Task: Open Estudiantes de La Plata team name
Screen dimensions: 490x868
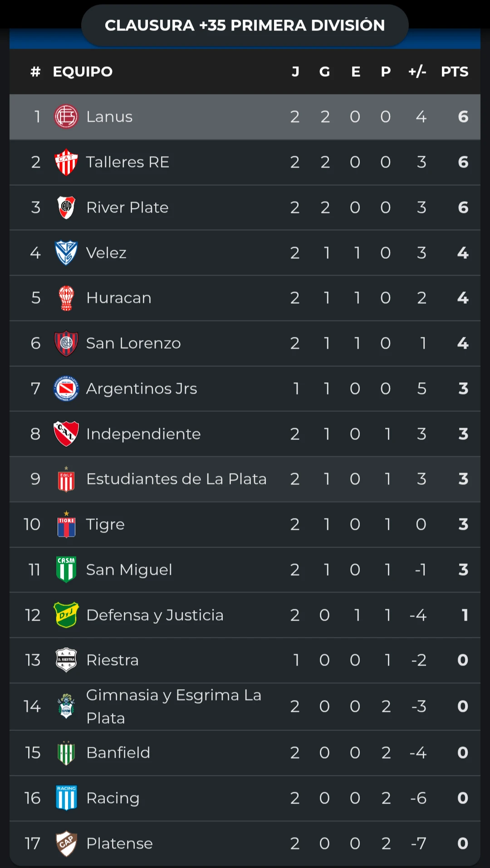Action: point(176,479)
